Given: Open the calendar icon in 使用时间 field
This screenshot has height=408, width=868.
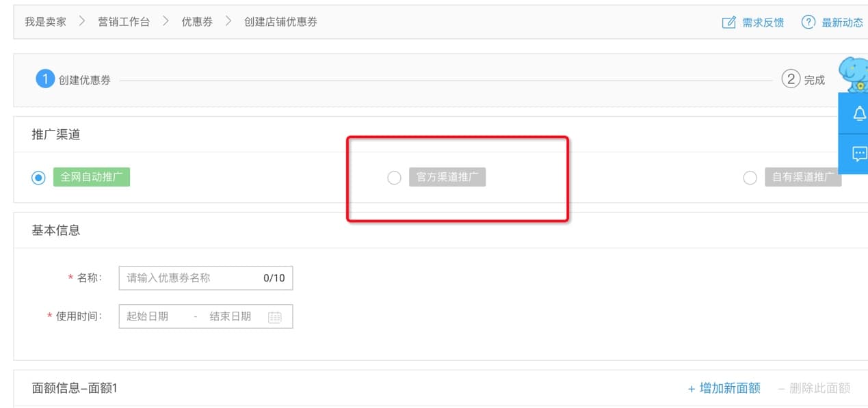Looking at the screenshot, I should coord(275,317).
